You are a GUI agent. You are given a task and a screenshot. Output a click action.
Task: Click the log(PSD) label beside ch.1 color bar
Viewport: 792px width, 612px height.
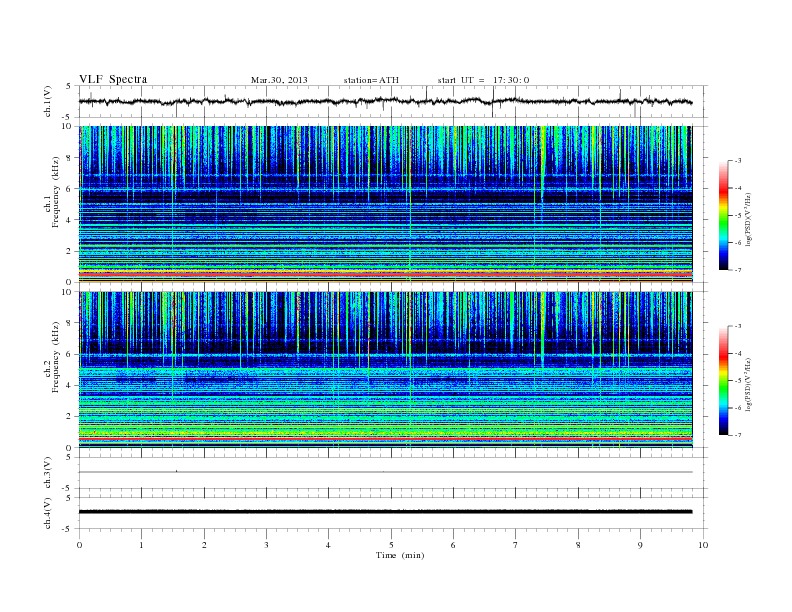748,219
